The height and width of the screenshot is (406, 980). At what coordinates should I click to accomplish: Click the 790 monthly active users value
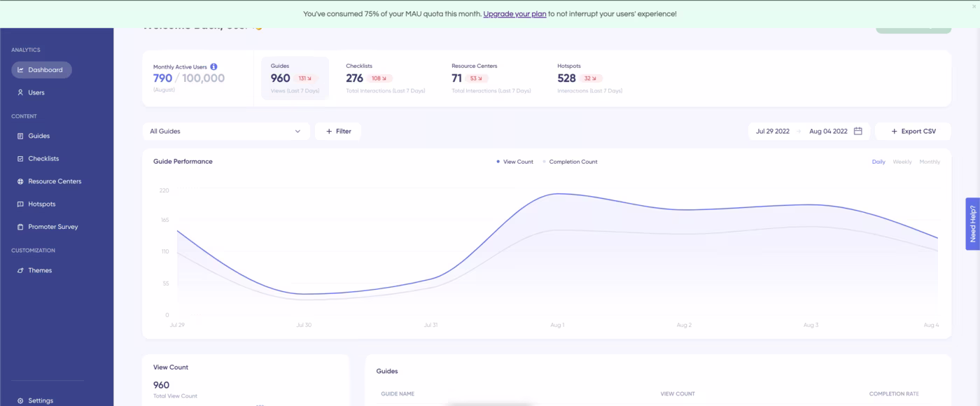click(162, 78)
